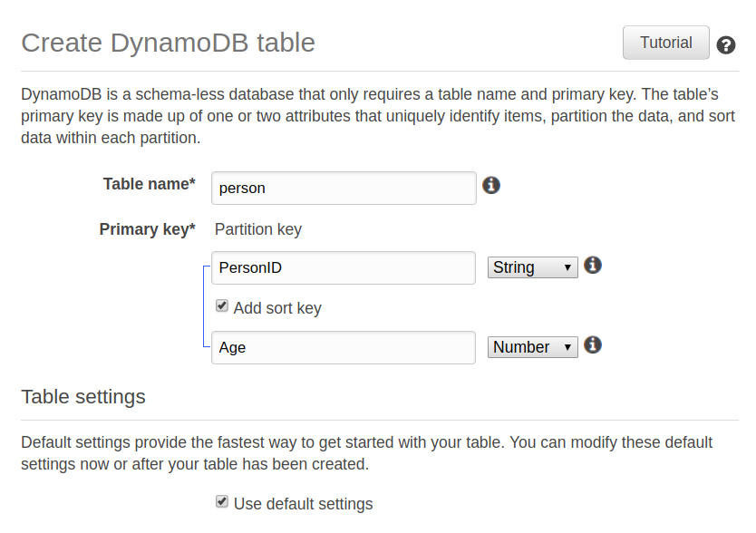This screenshot has width=756, height=533.
Task: Click the info icon beside the String dropdown
Action: 593,265
